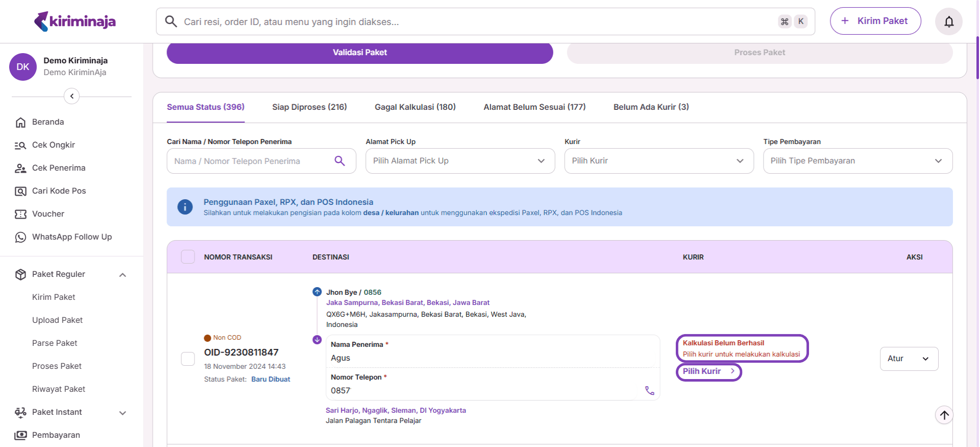The image size is (980, 447).
Task: Tick the select-all checkbox in table header
Action: click(188, 257)
